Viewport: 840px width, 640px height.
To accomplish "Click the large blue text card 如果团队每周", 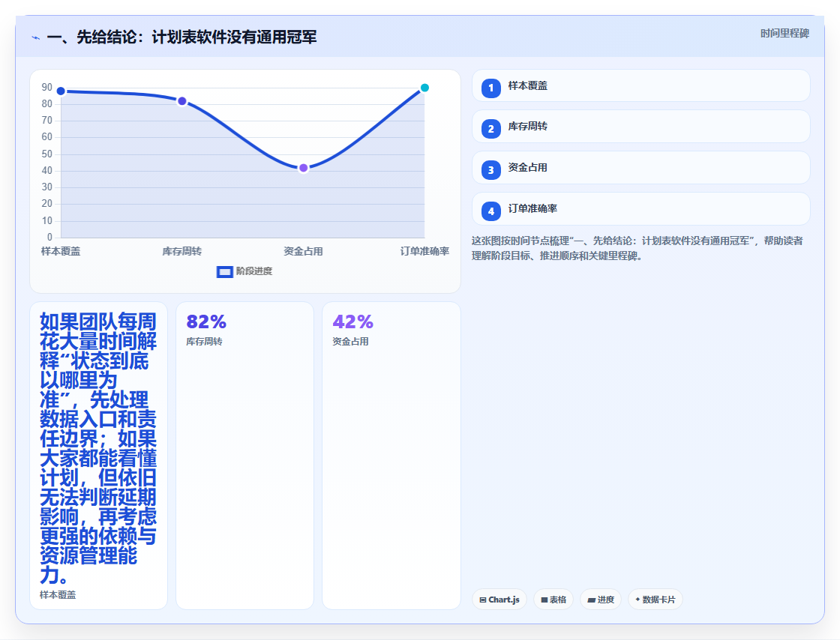I will [98, 456].
